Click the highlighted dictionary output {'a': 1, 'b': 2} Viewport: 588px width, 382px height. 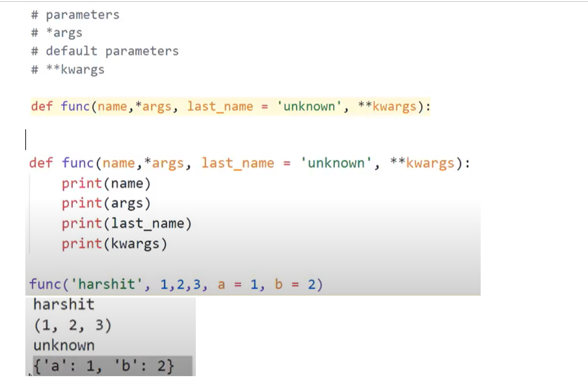104,365
